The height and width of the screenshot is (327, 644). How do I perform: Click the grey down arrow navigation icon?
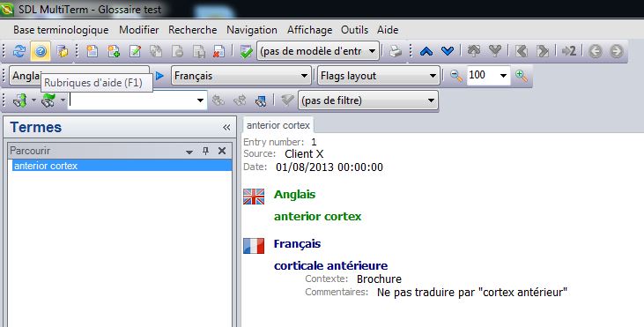pyautogui.click(x=495, y=51)
